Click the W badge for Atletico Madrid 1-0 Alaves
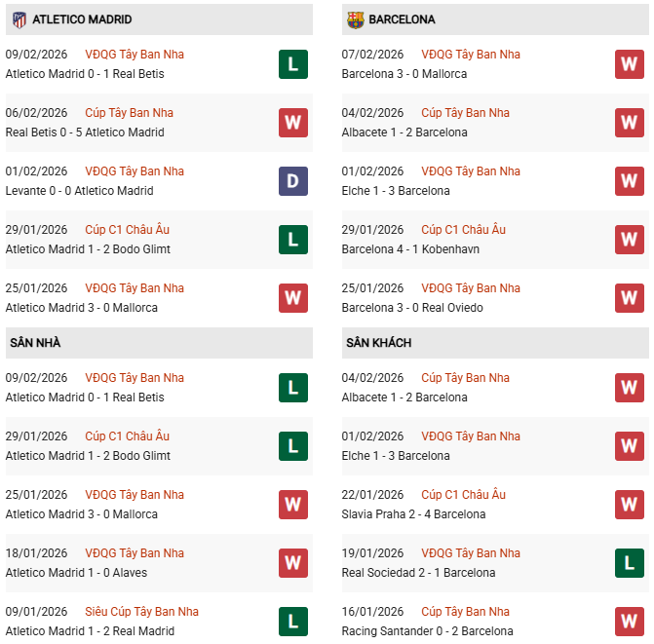The height and width of the screenshot is (644, 654). (x=292, y=563)
